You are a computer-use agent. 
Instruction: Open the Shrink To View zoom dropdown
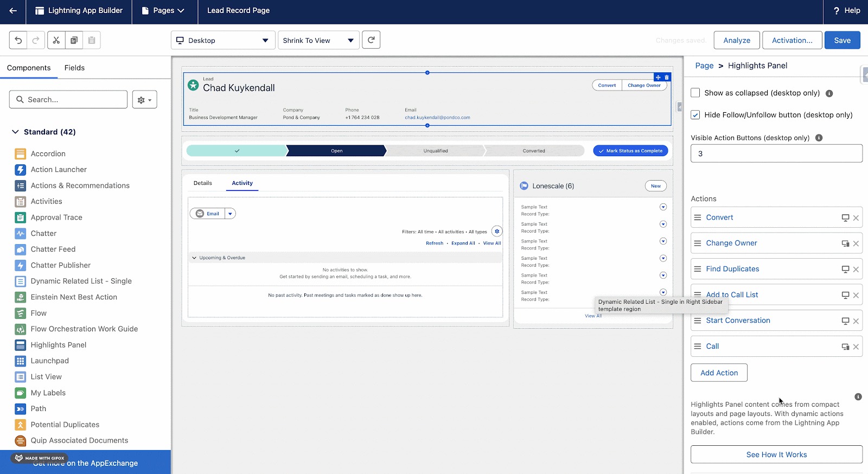point(318,40)
